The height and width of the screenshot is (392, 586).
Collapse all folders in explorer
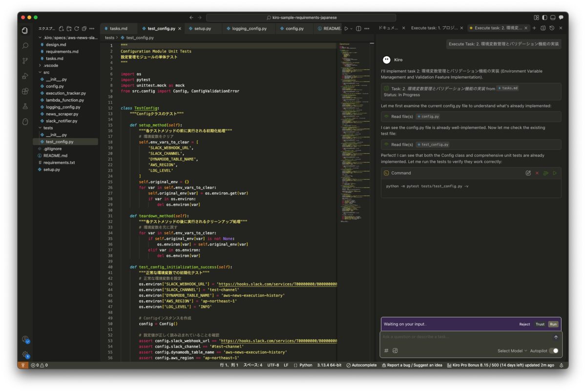[x=84, y=28]
